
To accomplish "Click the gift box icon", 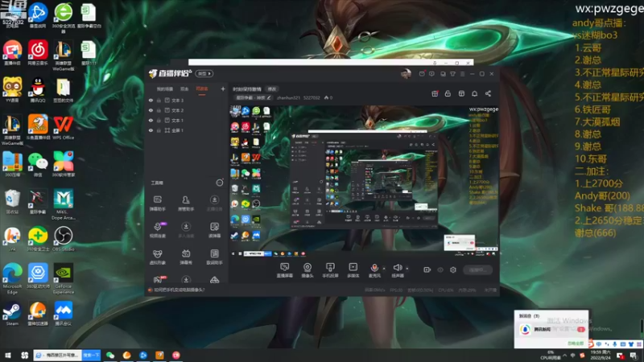I will click(x=435, y=93).
